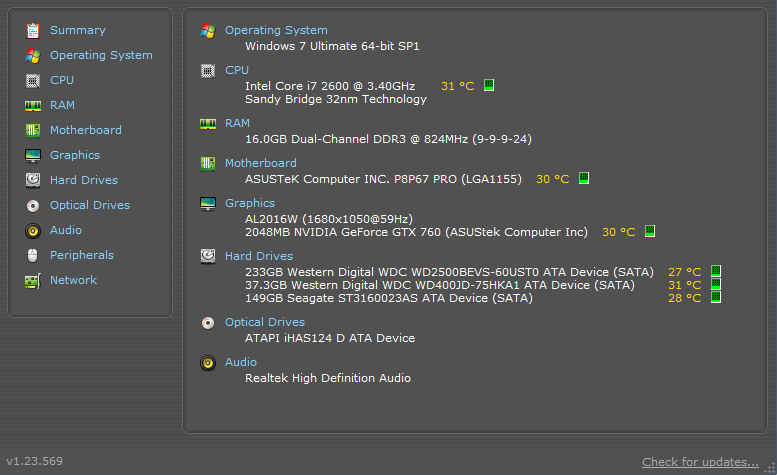
Task: Open the Motherboard section from sidebar
Action: 86,130
